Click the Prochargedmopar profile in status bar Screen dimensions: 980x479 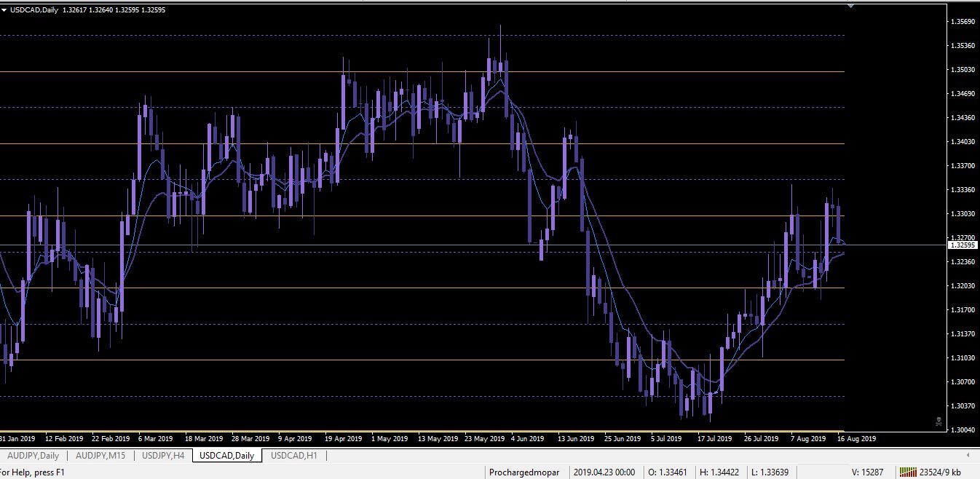click(524, 472)
